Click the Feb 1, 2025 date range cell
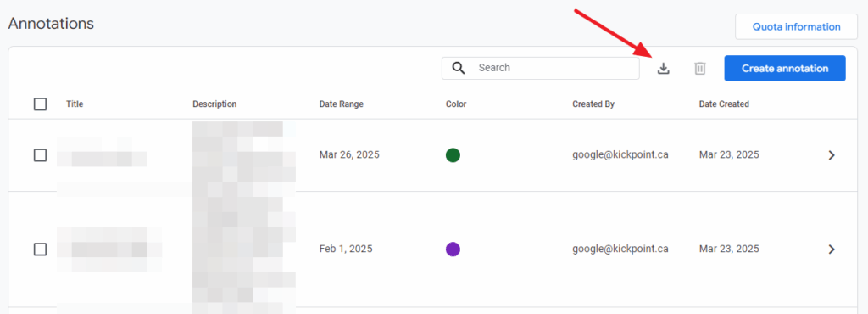 pos(346,250)
